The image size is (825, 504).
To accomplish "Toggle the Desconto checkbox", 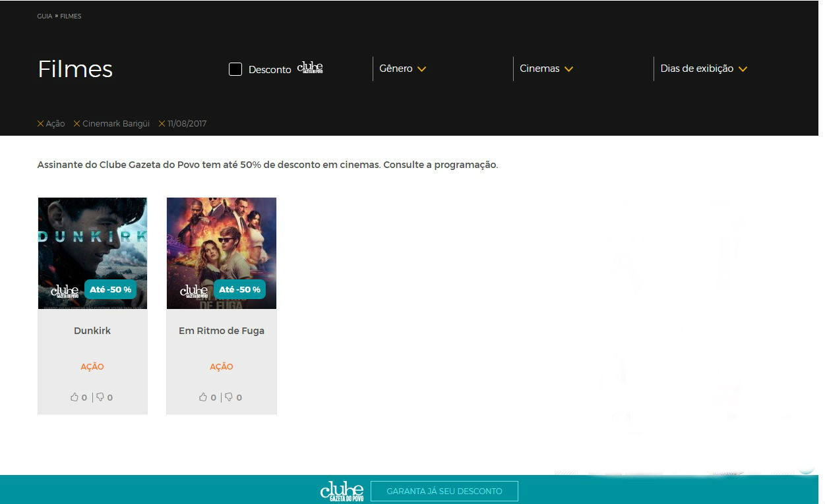I will (x=235, y=69).
